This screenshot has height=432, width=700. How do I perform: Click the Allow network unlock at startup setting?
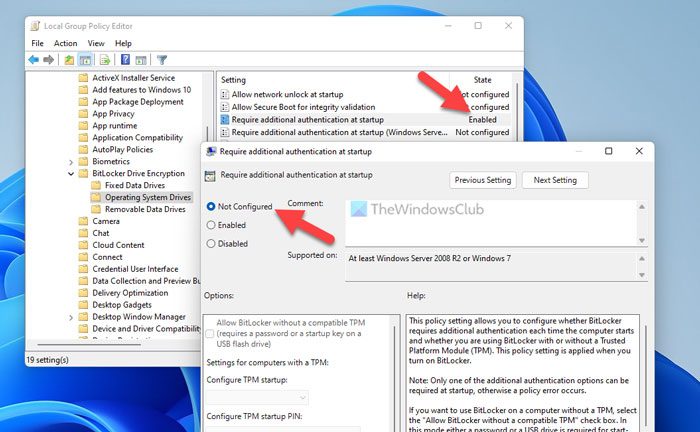click(x=287, y=95)
